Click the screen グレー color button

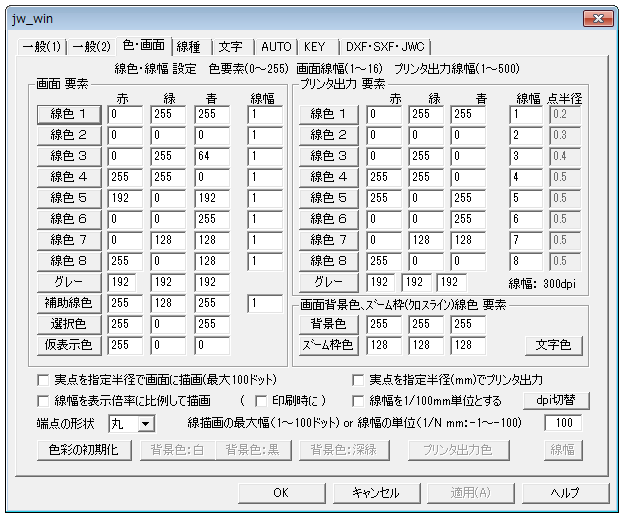69,282
